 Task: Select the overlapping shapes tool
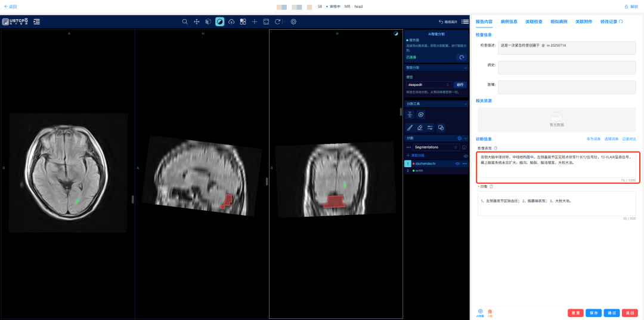(x=441, y=128)
